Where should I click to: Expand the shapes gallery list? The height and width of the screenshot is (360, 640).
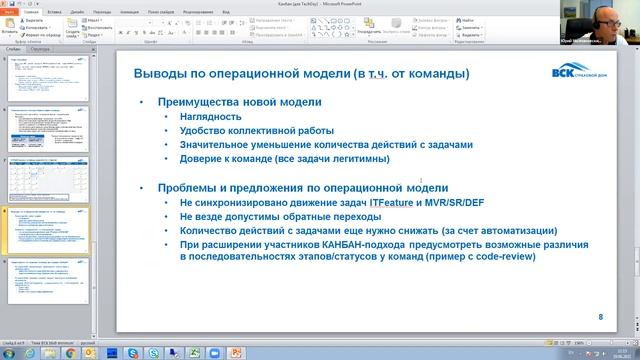[353, 35]
